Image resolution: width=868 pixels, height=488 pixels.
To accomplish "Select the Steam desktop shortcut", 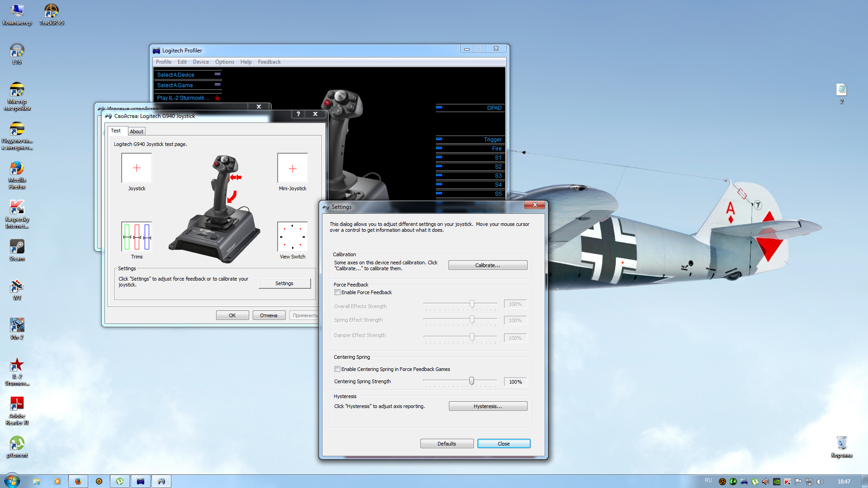I will point(17,250).
